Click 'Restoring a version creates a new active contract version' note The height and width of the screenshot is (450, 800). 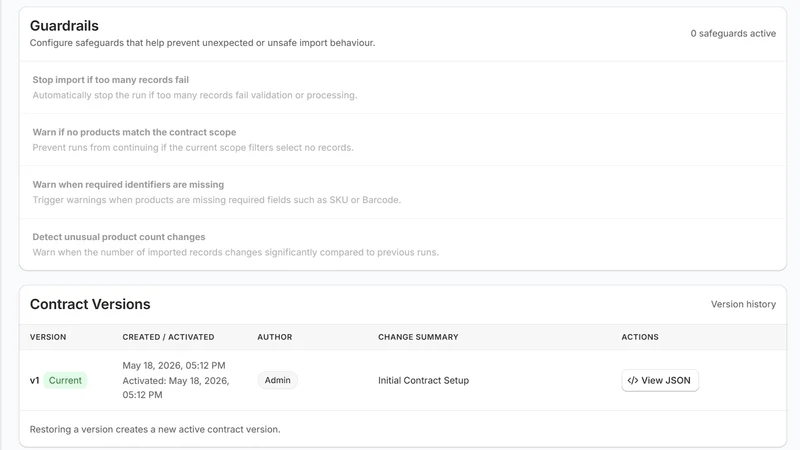click(155, 430)
